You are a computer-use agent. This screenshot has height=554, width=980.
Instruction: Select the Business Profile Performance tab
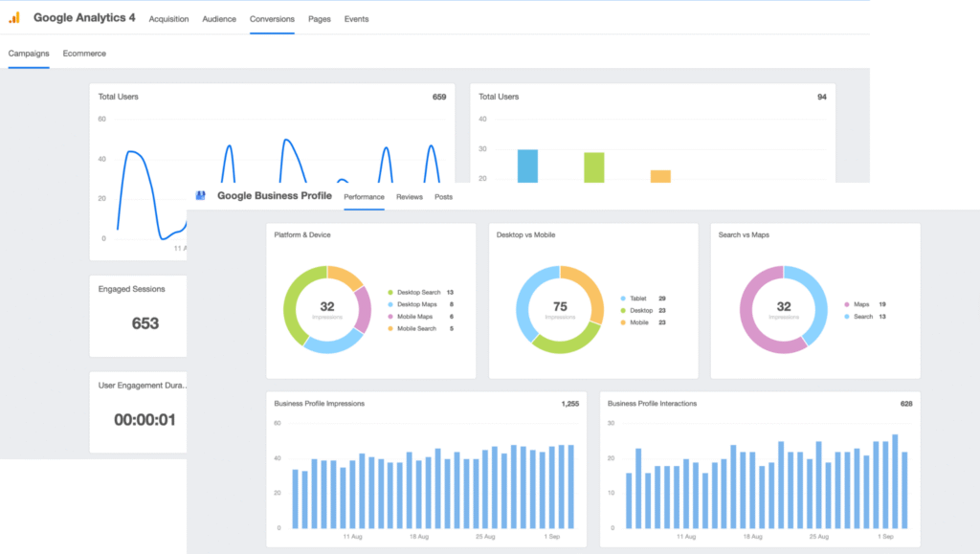click(364, 197)
